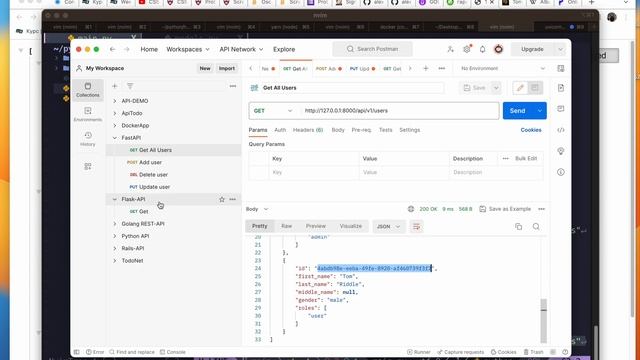Star the Flask-API collection

pos(222,199)
